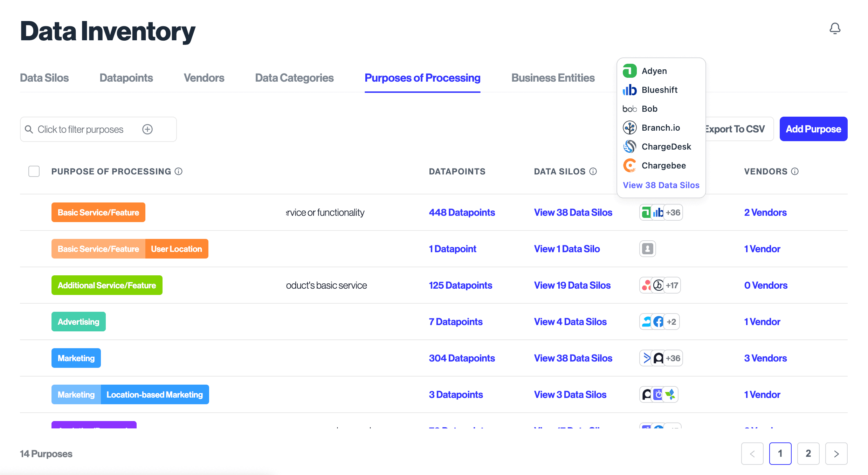Open View 19 Data Silos link
Screen dimensions: 868x475
(572, 285)
